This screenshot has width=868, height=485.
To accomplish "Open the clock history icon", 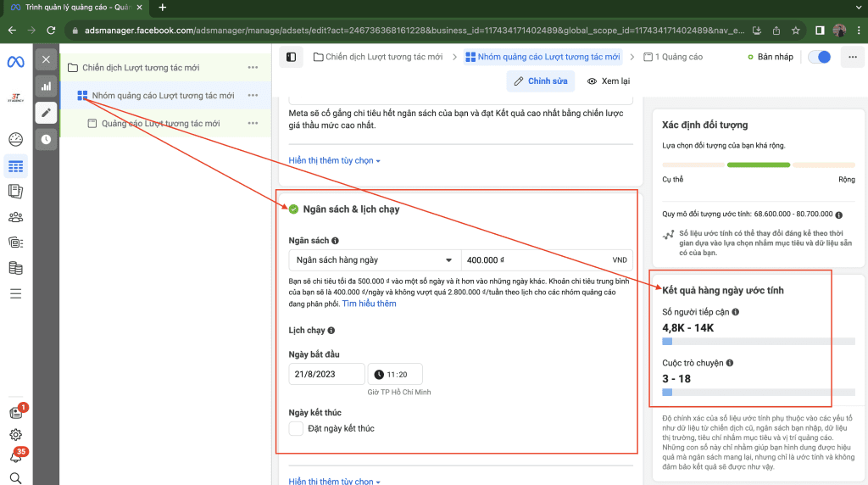I will pos(46,139).
